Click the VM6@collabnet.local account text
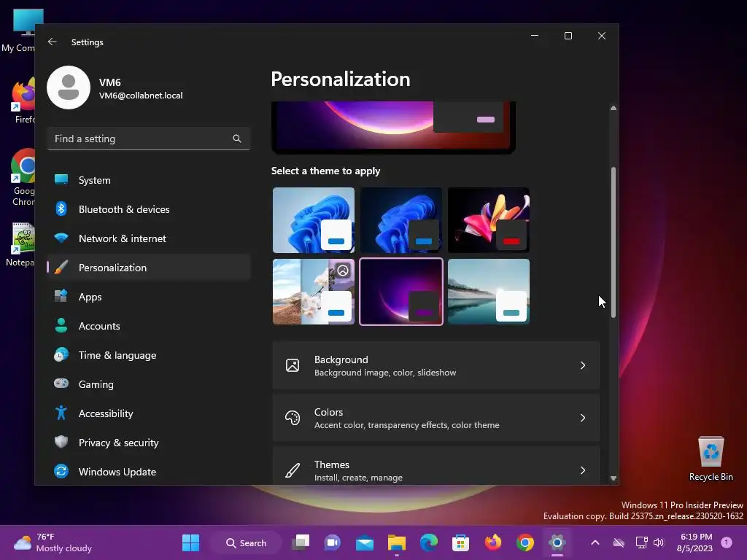Viewport: 747px width, 560px height. click(141, 96)
